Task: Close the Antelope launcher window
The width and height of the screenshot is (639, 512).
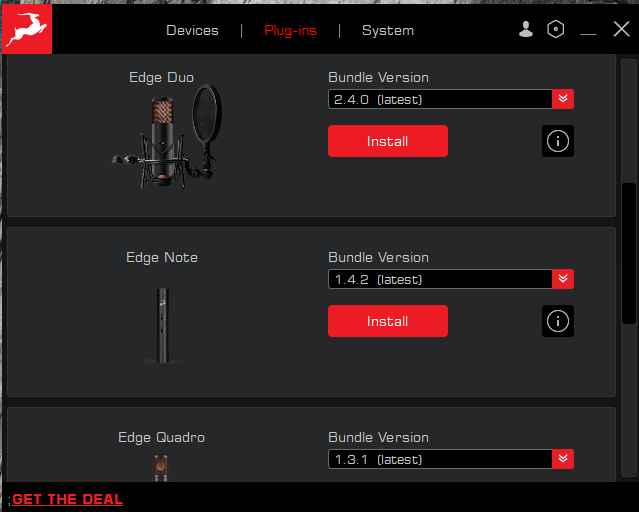Action: click(621, 29)
